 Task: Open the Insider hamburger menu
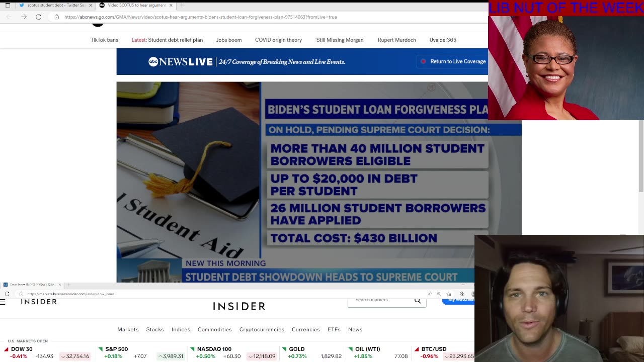coord(3,302)
